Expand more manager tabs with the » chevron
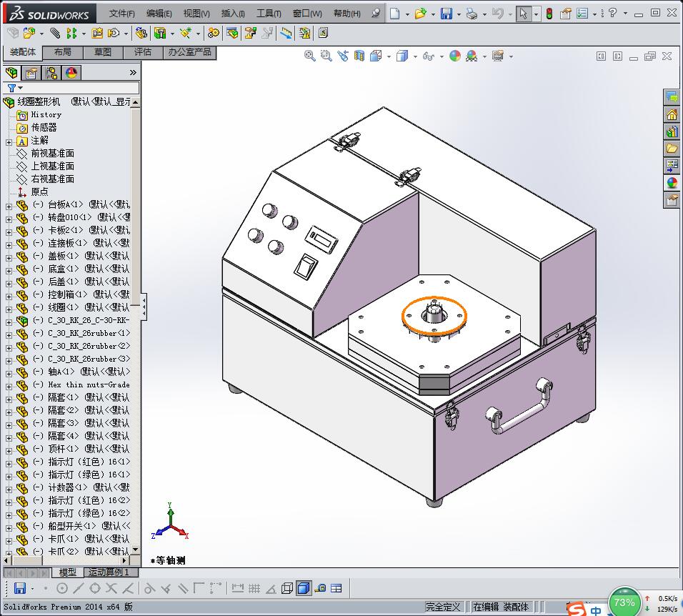The width and height of the screenshot is (683, 616). click(133, 73)
